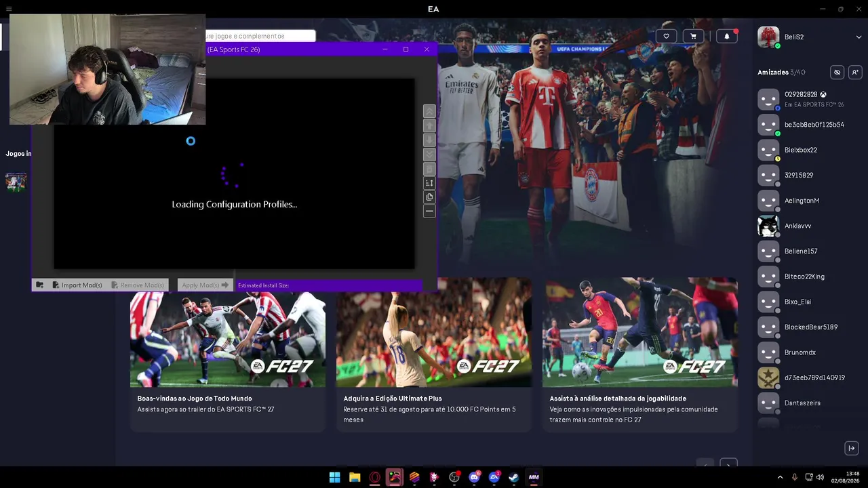Click Import Mod(s) button

(77, 285)
